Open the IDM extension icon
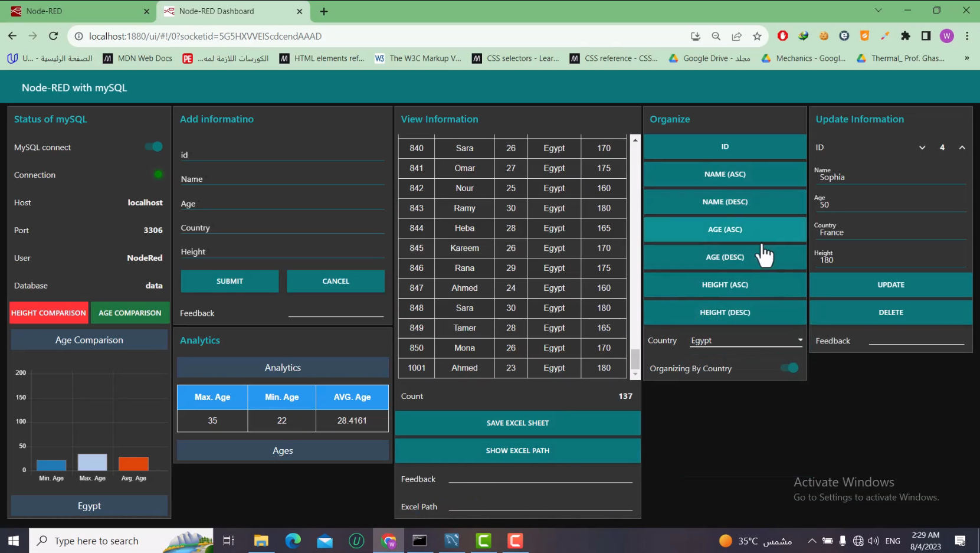980x553 pixels. [x=803, y=36]
